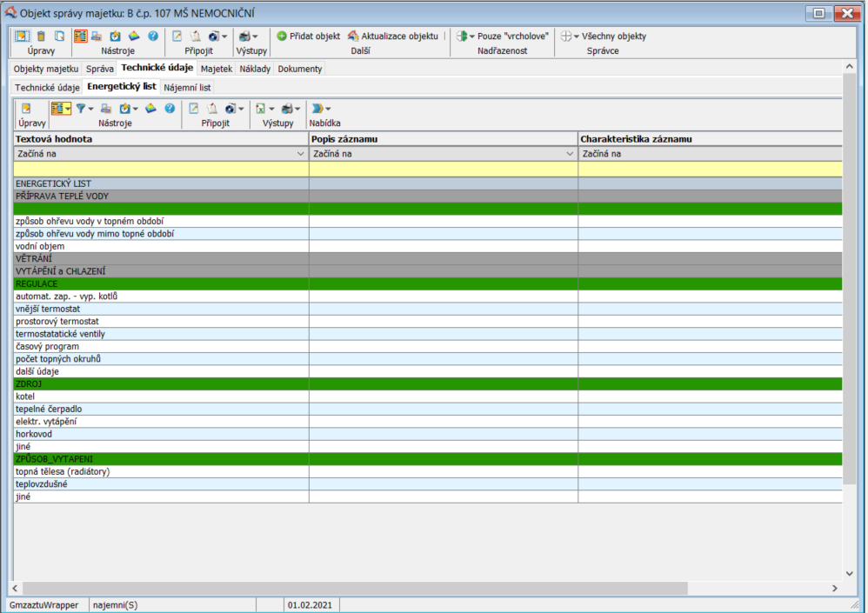Click the Excel export icon in Výstupy
868x613 pixels.
coord(258,109)
